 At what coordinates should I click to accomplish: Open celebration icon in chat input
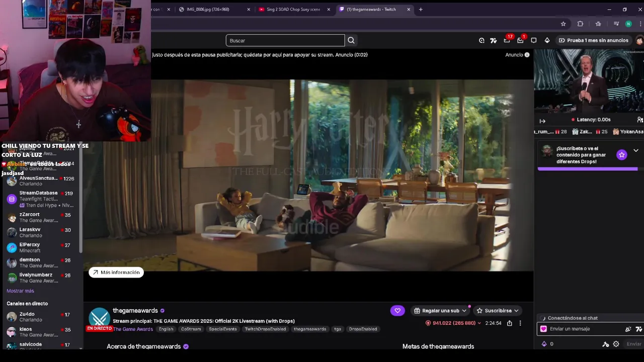(628, 329)
